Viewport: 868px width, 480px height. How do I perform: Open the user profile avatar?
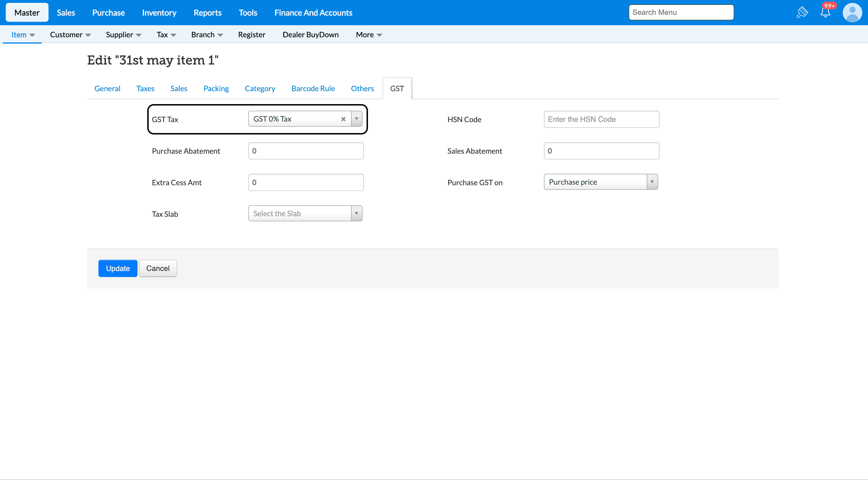[852, 12]
